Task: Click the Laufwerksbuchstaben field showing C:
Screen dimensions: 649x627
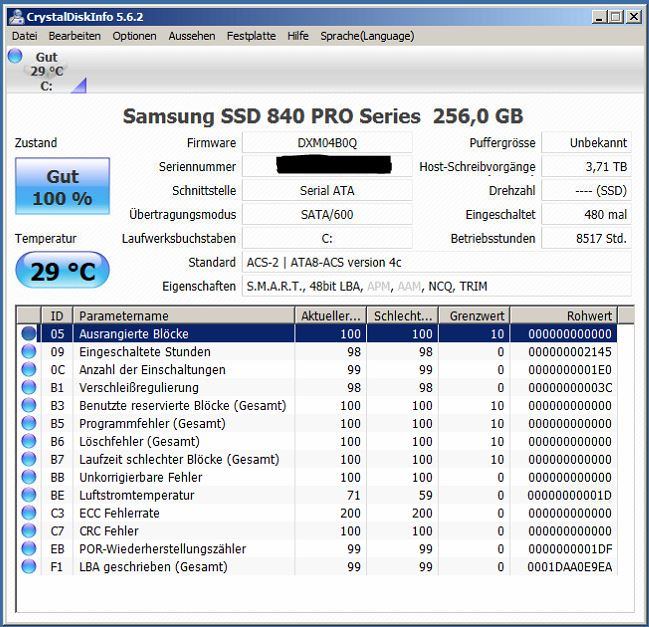Action: point(327,239)
